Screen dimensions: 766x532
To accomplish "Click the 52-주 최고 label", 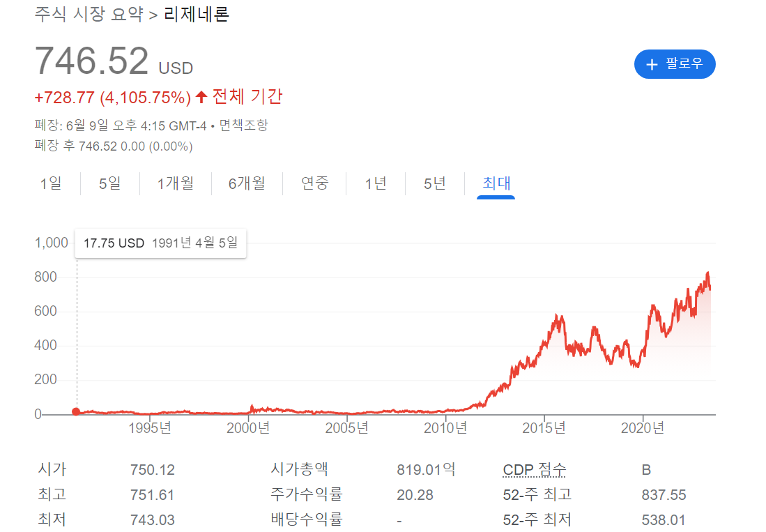I will (x=537, y=494).
